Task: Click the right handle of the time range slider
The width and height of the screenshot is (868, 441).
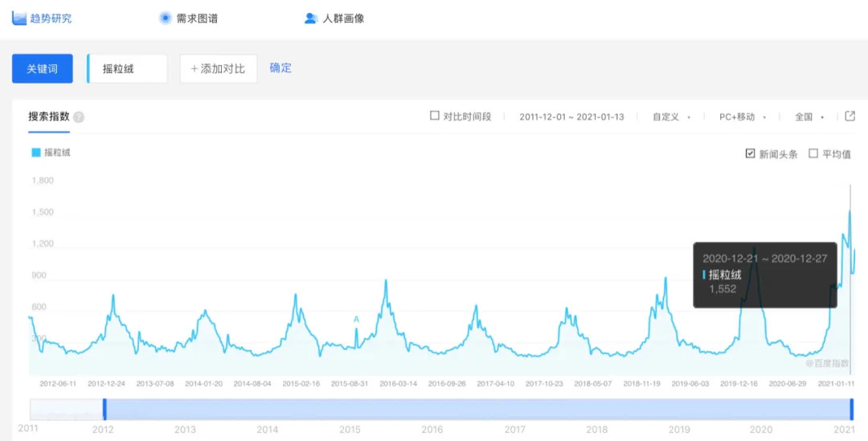Action: pyautogui.click(x=851, y=409)
